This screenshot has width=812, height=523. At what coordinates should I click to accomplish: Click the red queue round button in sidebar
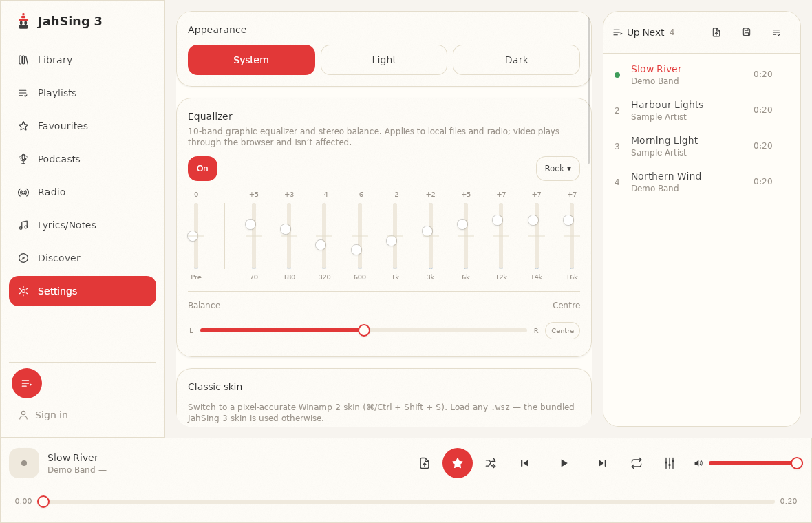tap(27, 383)
